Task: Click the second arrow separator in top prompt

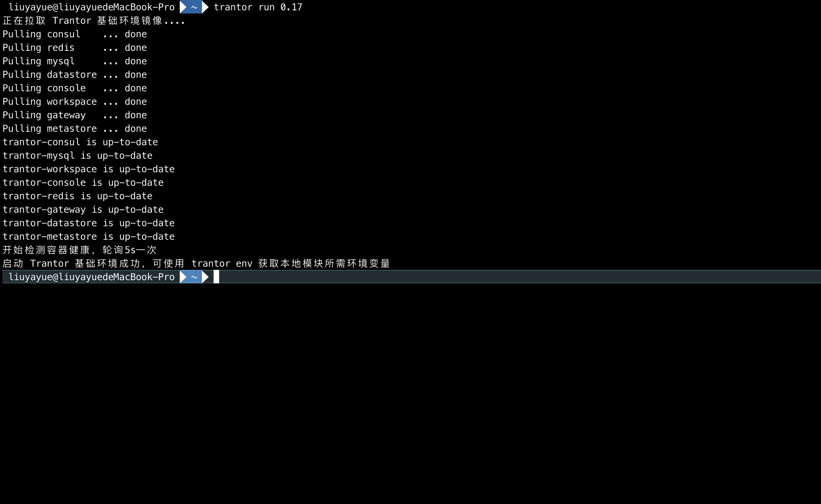Action: click(x=205, y=7)
